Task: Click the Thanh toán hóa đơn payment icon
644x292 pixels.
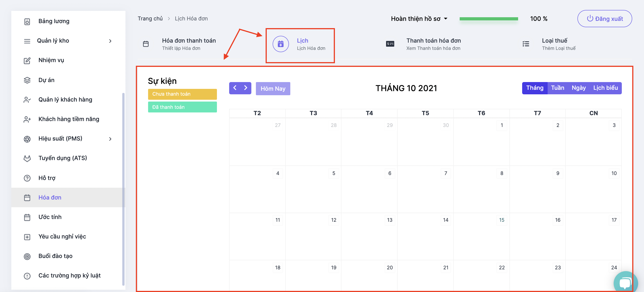Action: [390, 44]
